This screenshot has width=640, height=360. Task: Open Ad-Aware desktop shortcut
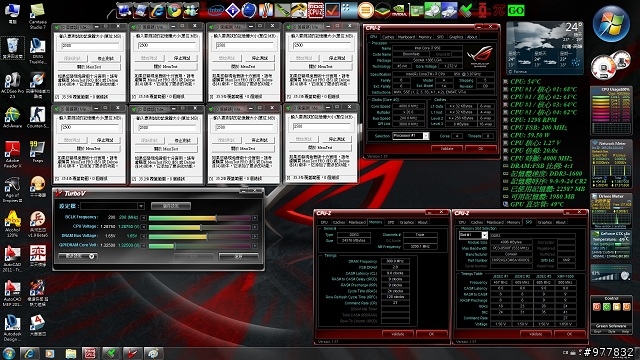[12, 118]
